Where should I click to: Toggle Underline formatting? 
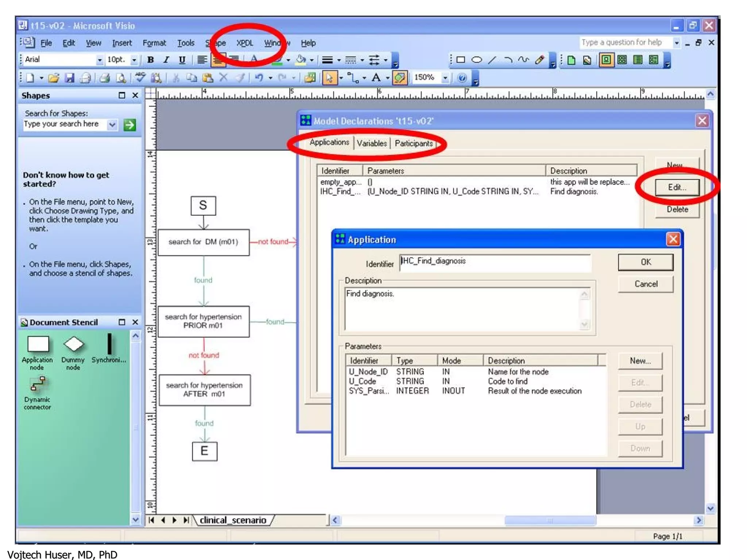tap(182, 60)
